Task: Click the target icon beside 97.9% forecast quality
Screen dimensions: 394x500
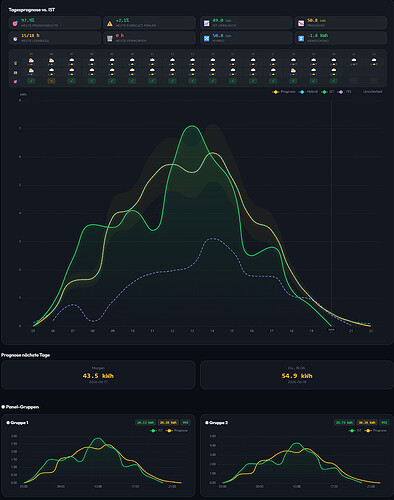Action: [15, 23]
